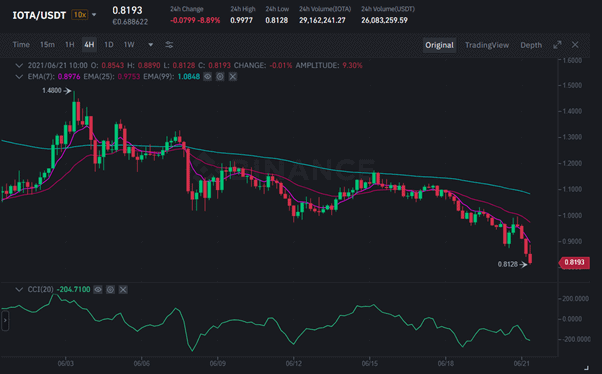This screenshot has height=374, width=602.
Task: Select the Time interval view
Action: click(21, 45)
